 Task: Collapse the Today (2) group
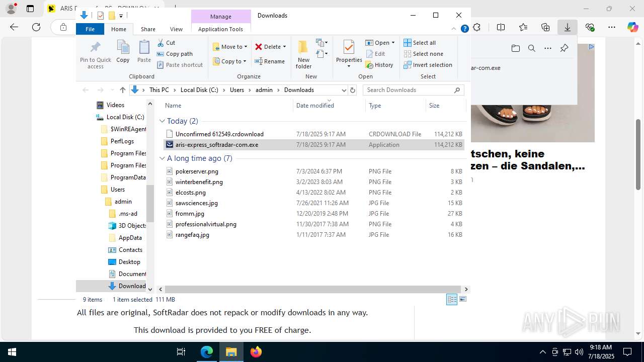pos(163,121)
